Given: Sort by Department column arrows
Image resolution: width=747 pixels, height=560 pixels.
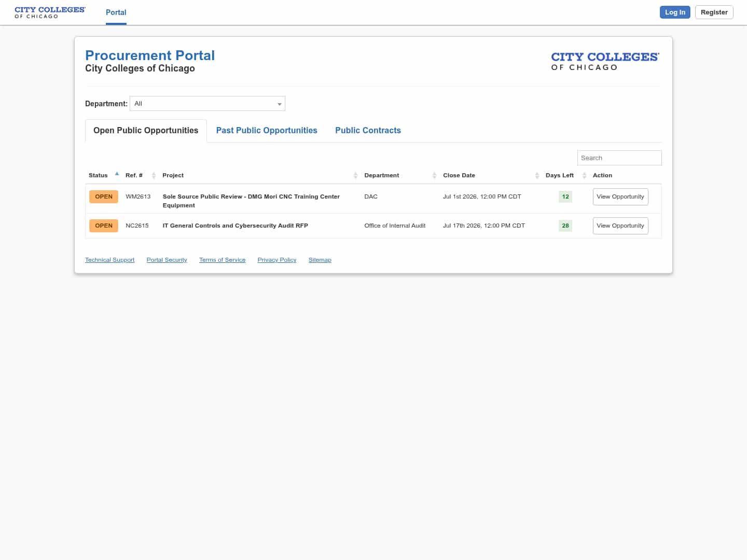Looking at the screenshot, I should [434, 176].
